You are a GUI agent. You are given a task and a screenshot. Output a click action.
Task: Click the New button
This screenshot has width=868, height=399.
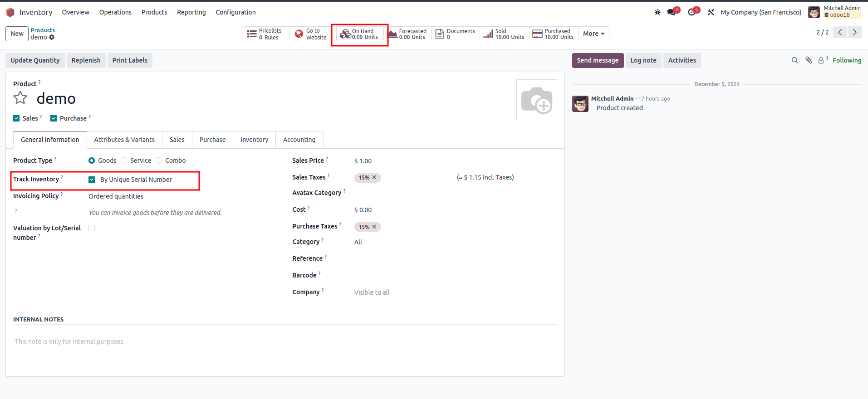(x=17, y=34)
